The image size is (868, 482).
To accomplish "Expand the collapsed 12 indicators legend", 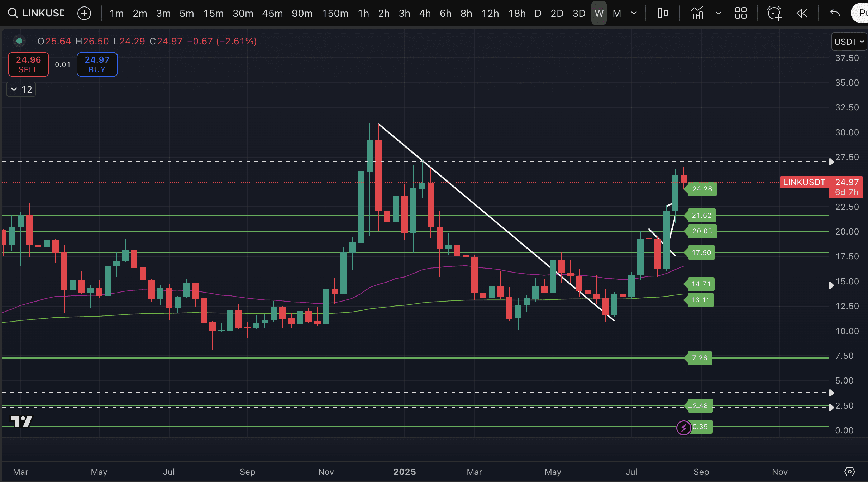I will (x=21, y=89).
